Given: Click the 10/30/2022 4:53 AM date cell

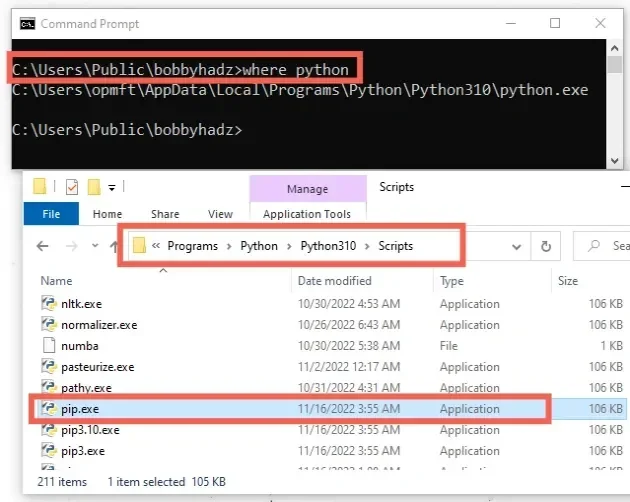Looking at the screenshot, I should pyautogui.click(x=349, y=303).
